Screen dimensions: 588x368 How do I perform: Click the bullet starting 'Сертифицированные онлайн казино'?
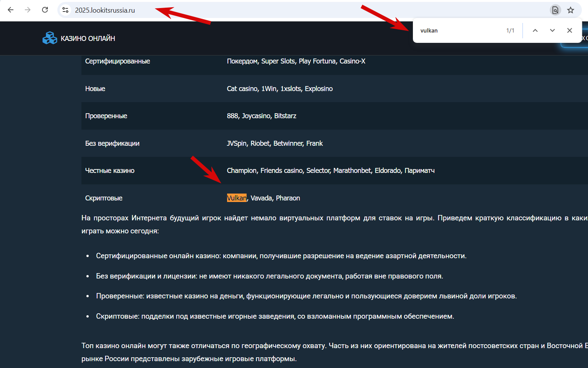click(281, 256)
